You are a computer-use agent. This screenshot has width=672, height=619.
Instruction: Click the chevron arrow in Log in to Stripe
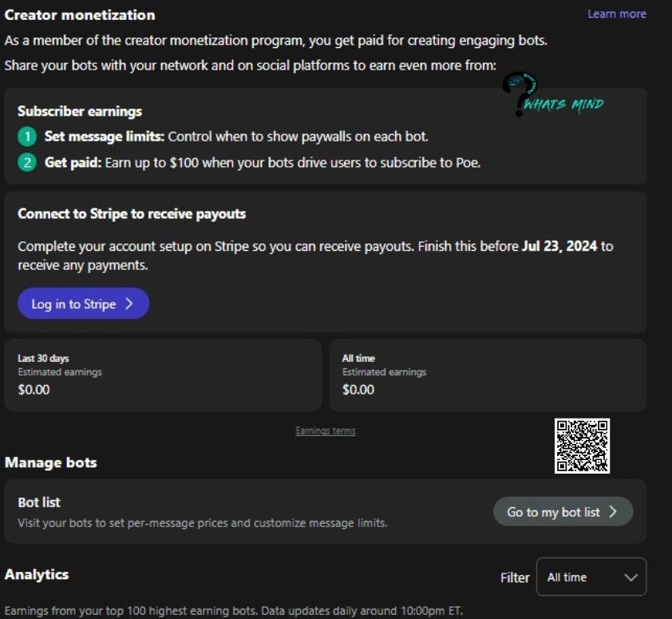(x=129, y=304)
